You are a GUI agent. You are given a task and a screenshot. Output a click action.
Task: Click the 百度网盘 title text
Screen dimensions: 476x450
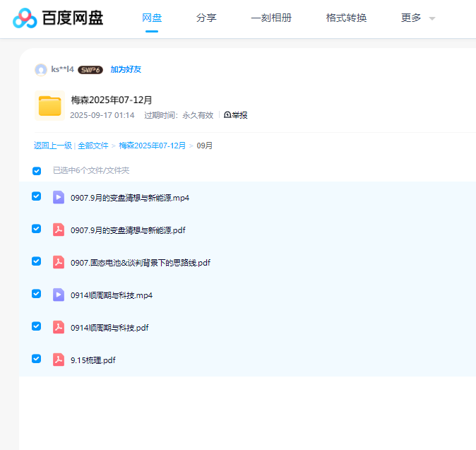pos(73,18)
